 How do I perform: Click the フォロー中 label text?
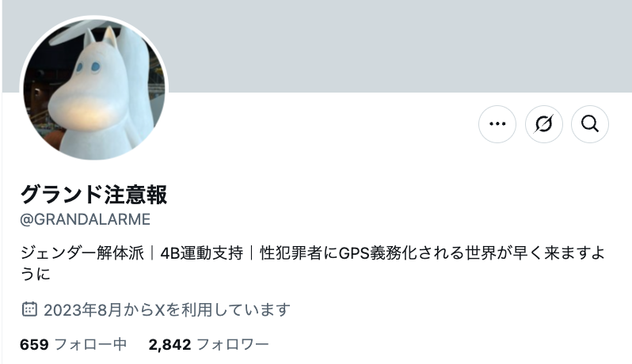coord(90,345)
